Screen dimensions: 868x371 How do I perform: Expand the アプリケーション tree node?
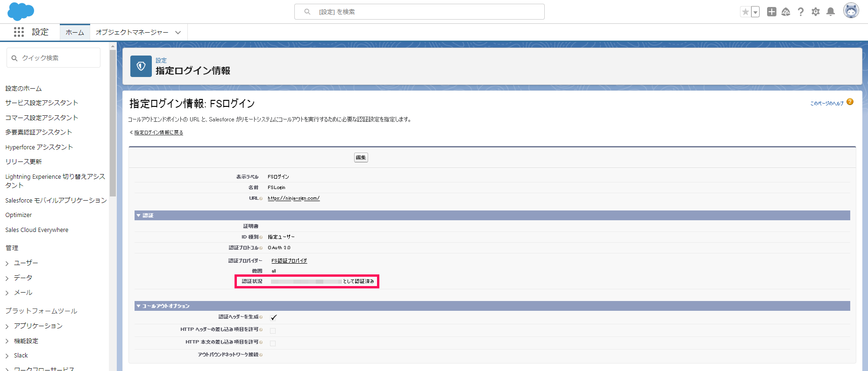pyautogui.click(x=7, y=326)
